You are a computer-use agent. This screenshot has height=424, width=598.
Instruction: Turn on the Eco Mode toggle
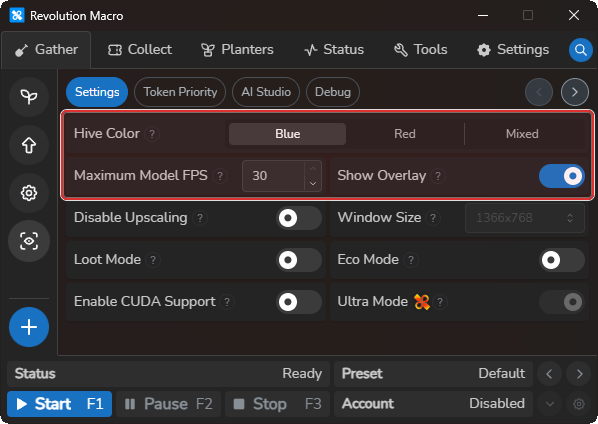click(x=561, y=260)
